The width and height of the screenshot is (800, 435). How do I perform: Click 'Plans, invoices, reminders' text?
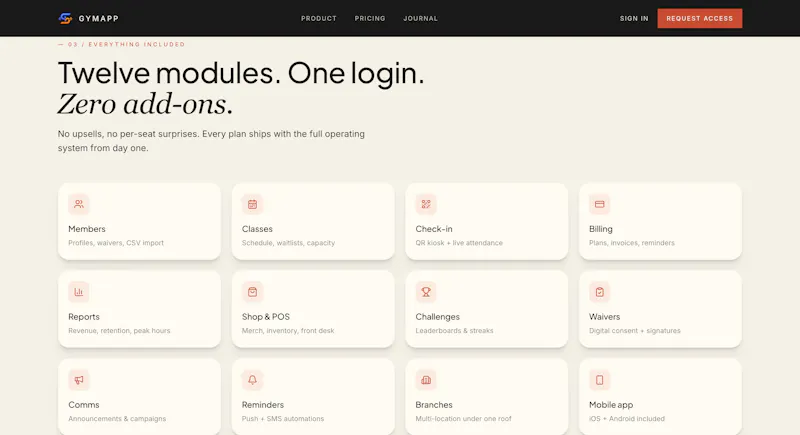[x=632, y=243]
